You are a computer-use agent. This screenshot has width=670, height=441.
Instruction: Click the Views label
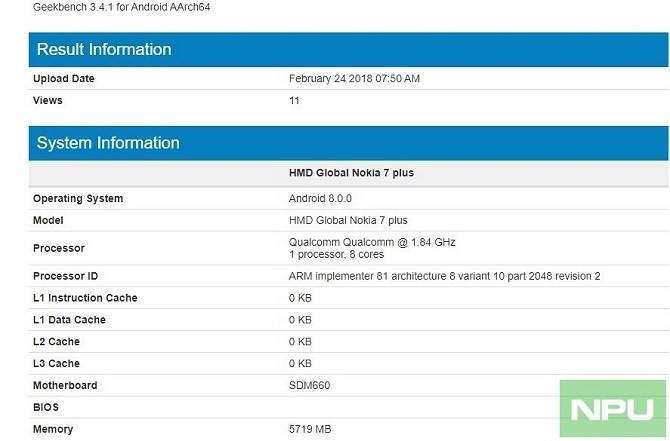(47, 100)
